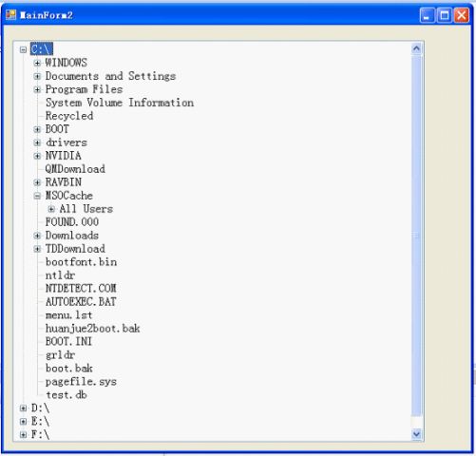
Task: Select the RAVBIN folder label
Action: 64,182
